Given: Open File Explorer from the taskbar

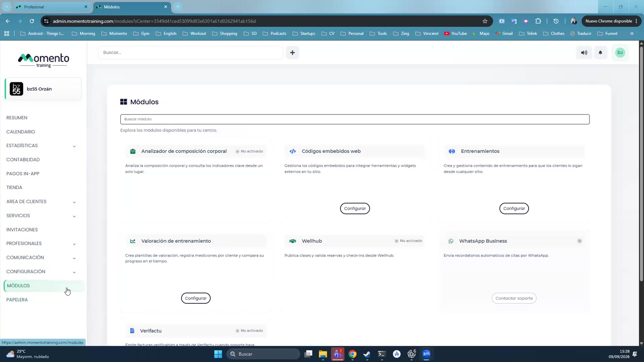Looking at the screenshot, I should (x=323, y=354).
